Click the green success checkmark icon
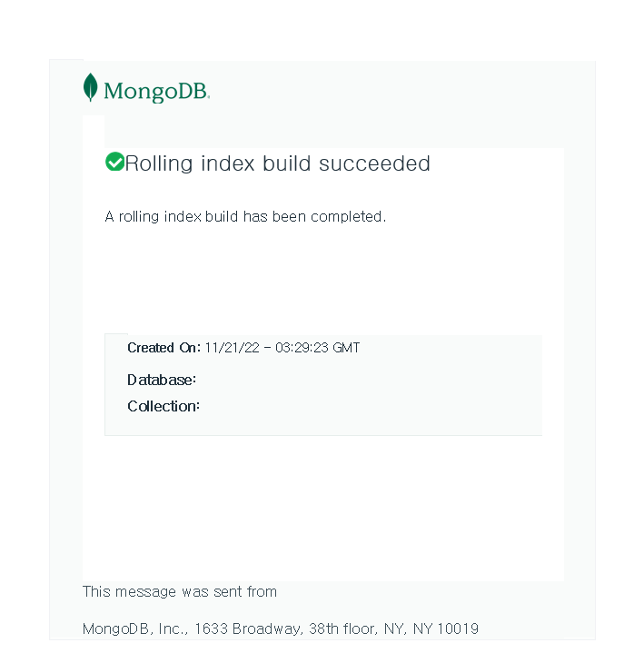The image size is (644, 663). [114, 162]
